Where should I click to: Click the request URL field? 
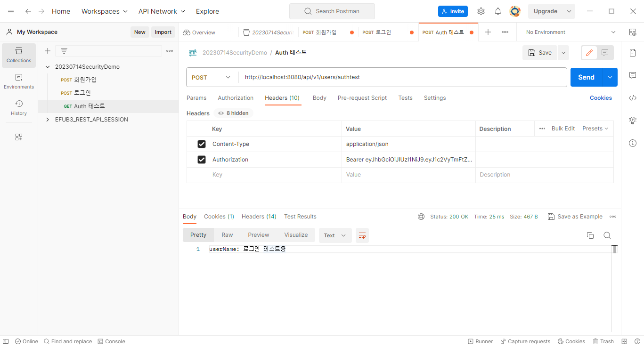click(x=403, y=77)
